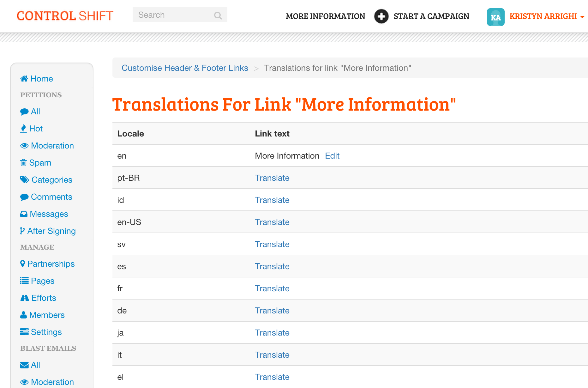Click Start a Campaign in the header
Viewport: 588px width, 388px height.
(x=431, y=16)
